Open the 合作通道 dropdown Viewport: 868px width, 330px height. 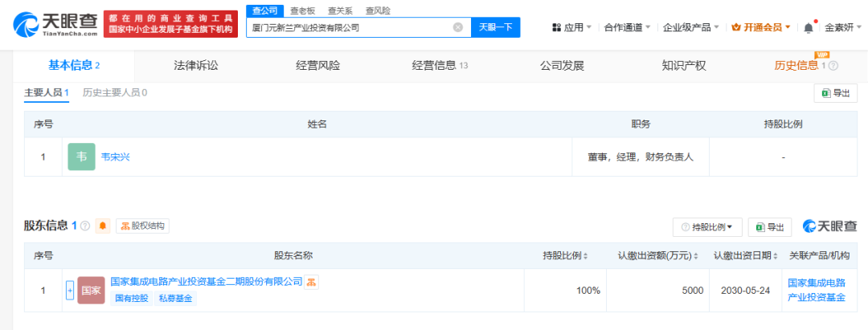[x=628, y=27]
